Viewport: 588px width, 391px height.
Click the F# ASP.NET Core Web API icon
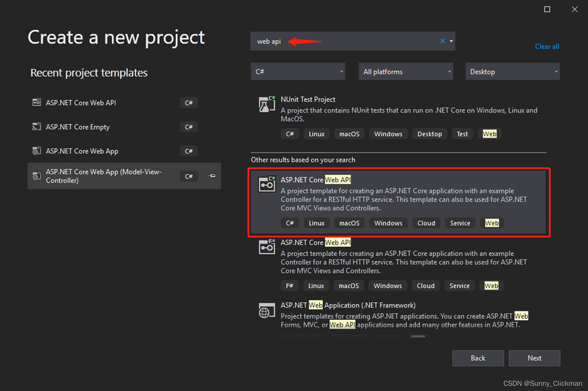[x=267, y=247]
